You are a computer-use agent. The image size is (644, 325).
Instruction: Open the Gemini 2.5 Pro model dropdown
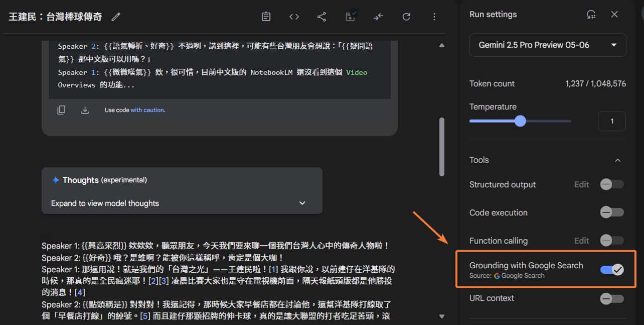coord(548,45)
